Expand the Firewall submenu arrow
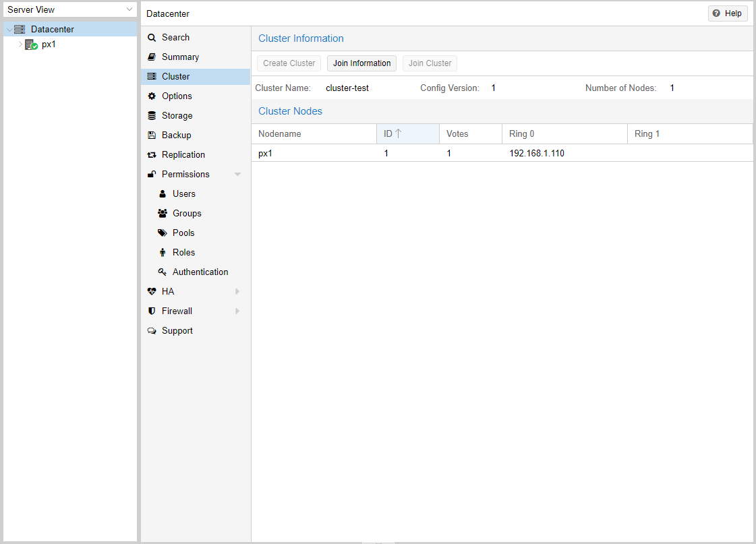Viewport: 756px width, 544px height. pos(237,311)
